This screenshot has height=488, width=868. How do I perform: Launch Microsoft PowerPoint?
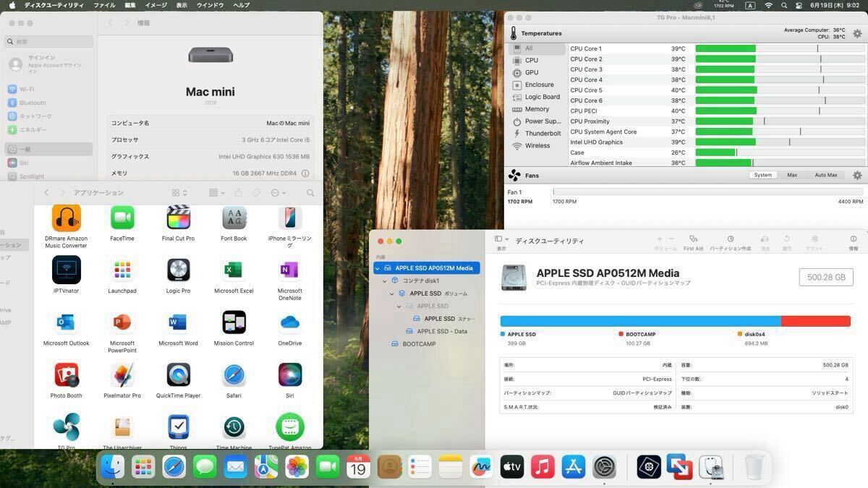122,322
